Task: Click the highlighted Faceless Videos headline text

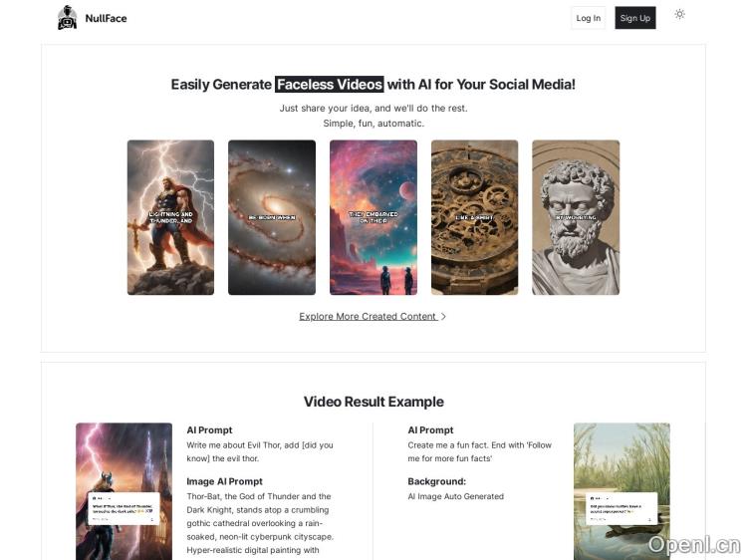Action: (330, 85)
